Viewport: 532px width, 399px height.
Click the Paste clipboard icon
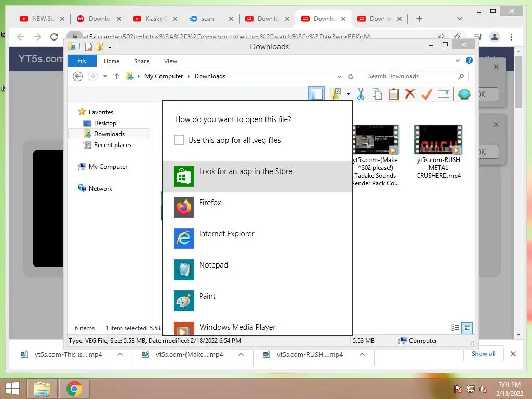394,94
